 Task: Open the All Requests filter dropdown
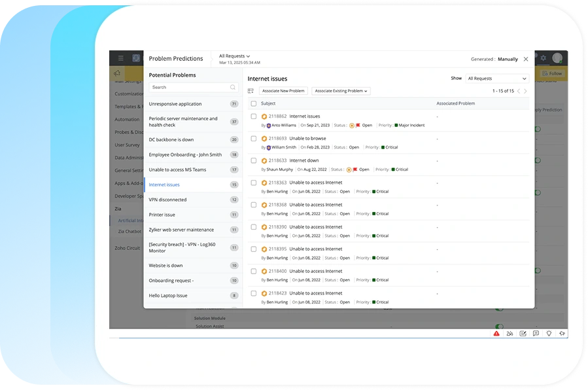coord(233,56)
